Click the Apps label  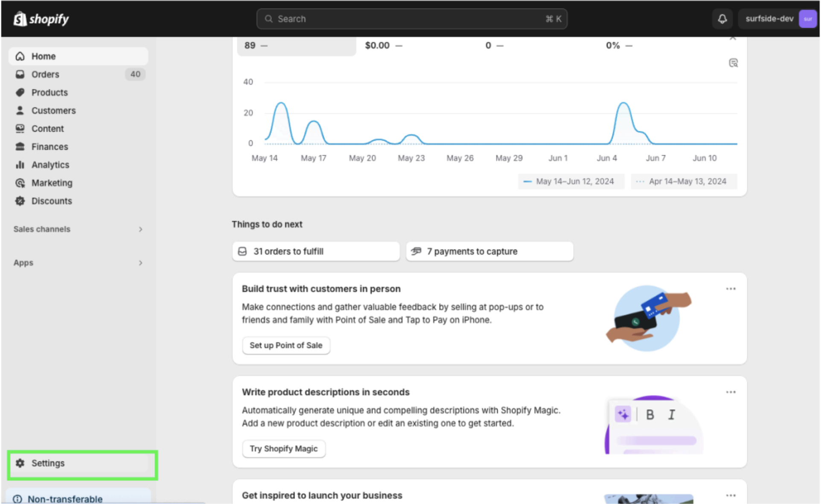23,263
